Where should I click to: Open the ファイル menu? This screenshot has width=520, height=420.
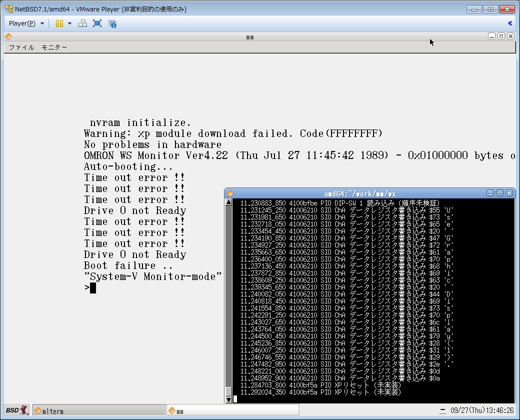pos(21,47)
